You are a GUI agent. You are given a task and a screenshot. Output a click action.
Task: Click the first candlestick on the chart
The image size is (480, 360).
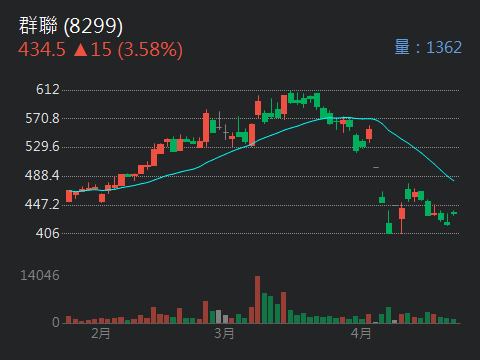pyautogui.click(x=69, y=196)
